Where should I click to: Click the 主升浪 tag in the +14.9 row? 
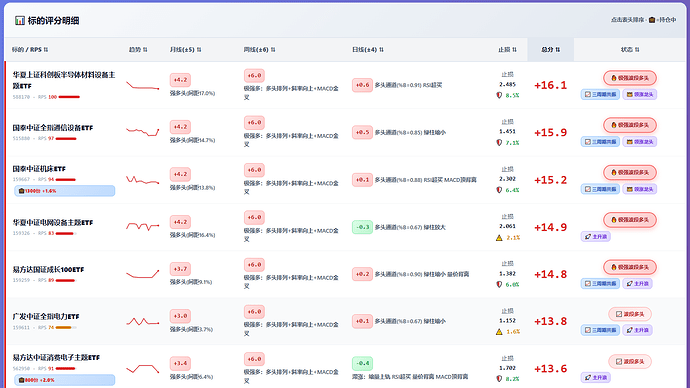point(595,237)
